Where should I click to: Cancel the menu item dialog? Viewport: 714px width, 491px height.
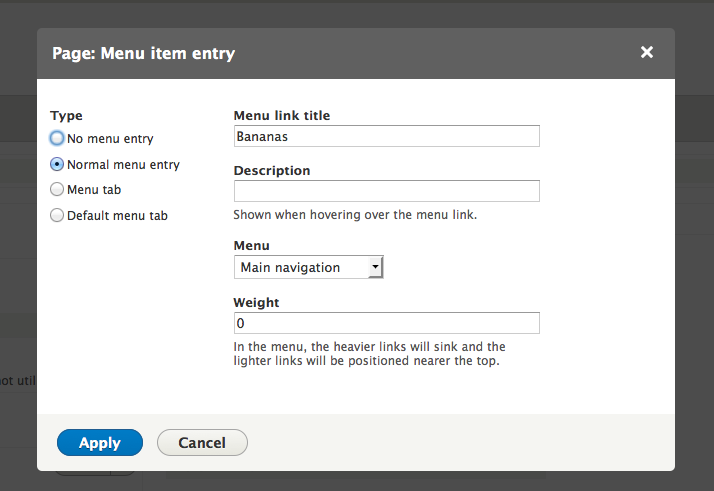click(202, 443)
